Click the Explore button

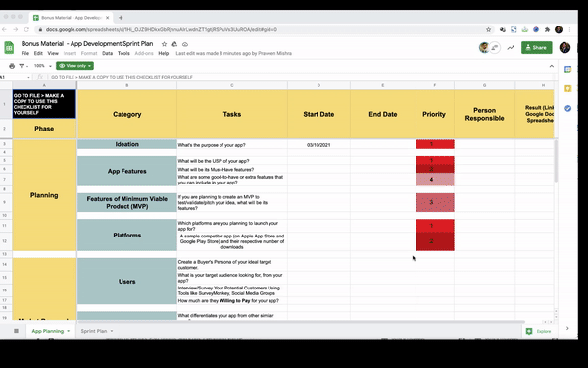[539, 331]
